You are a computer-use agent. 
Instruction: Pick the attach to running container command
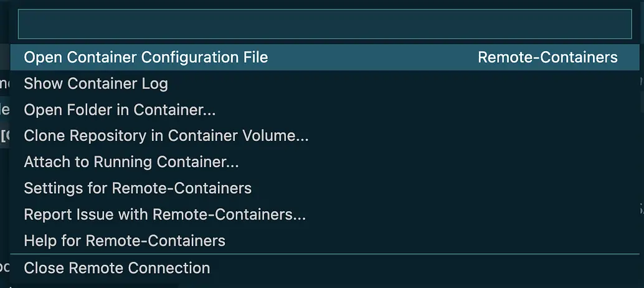[x=324, y=162]
